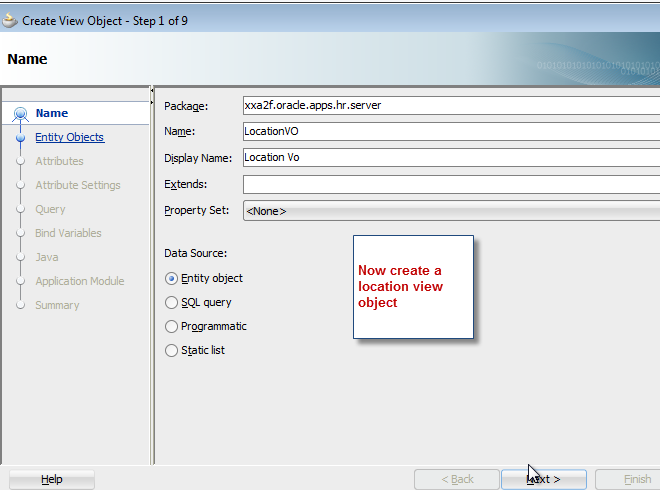Click the Next button
The image size is (660, 490).
click(544, 479)
